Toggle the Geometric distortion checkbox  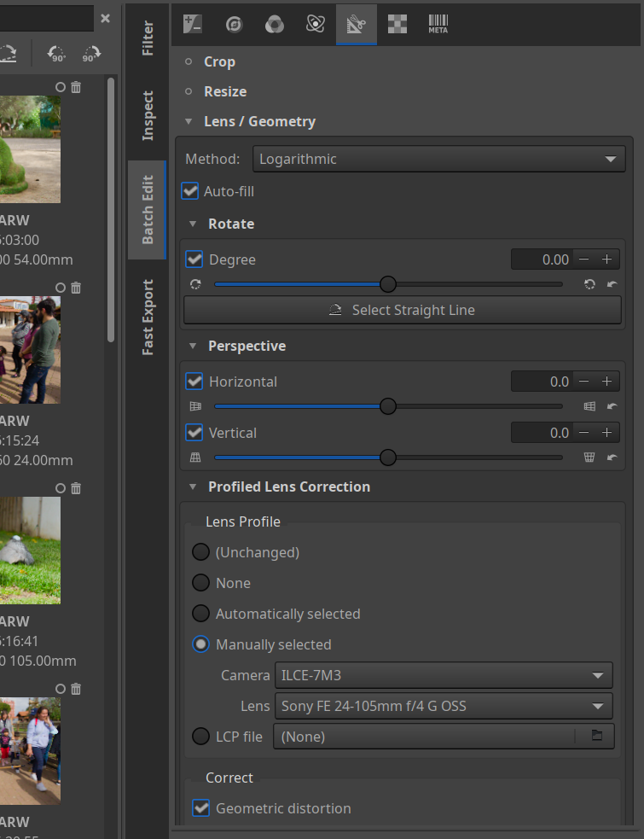tap(201, 808)
